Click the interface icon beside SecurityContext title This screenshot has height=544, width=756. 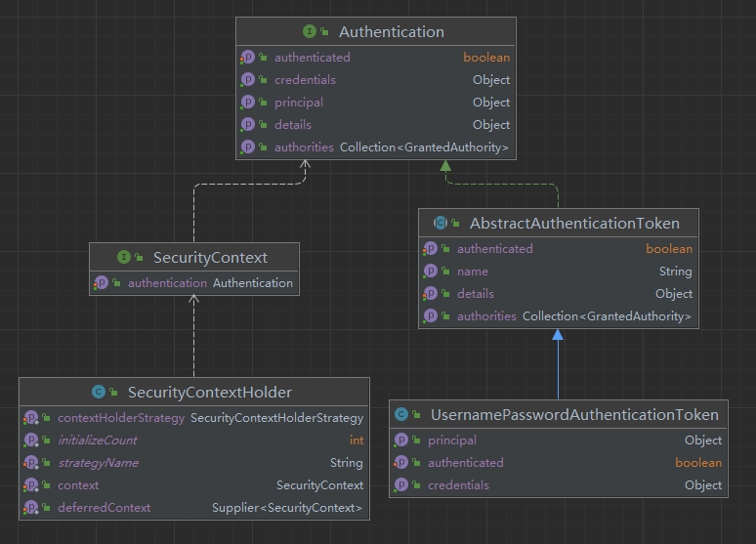124,257
